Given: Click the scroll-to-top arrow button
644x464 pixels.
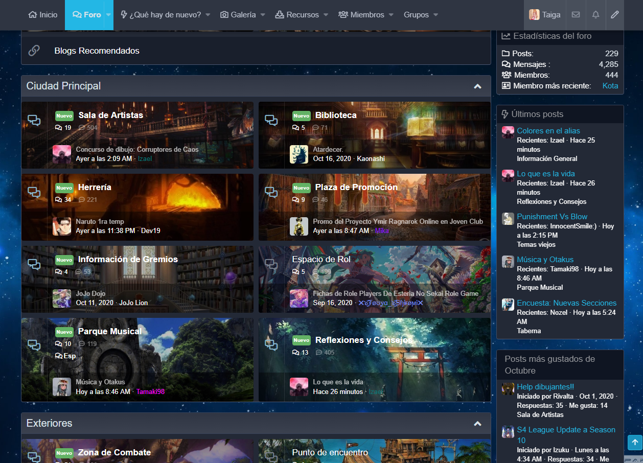Looking at the screenshot, I should point(635,442).
